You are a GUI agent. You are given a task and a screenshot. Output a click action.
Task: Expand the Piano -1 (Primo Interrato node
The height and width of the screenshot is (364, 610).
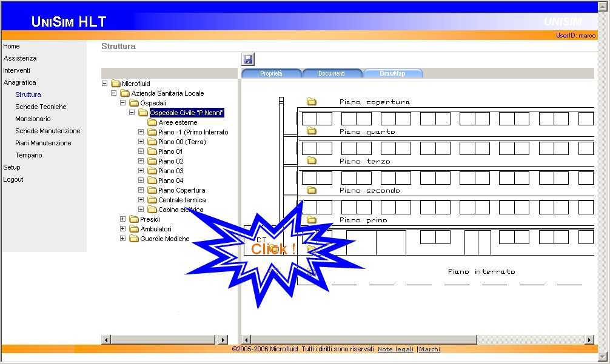point(141,131)
